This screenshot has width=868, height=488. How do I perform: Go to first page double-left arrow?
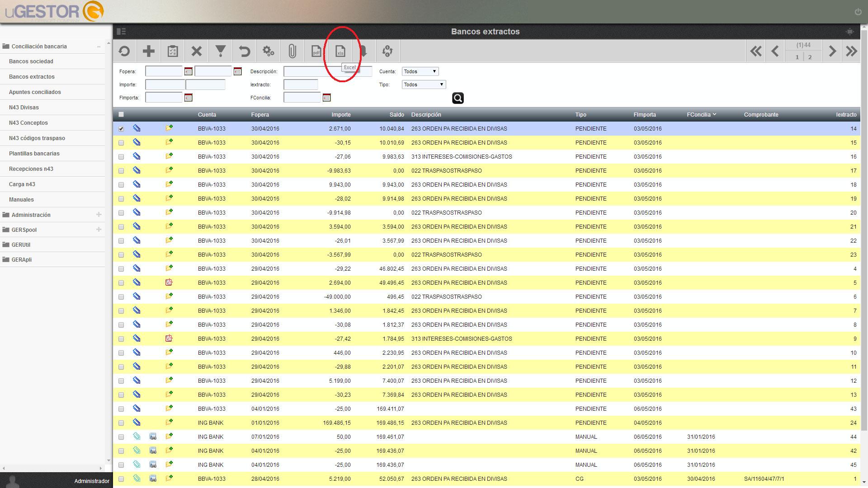click(756, 51)
